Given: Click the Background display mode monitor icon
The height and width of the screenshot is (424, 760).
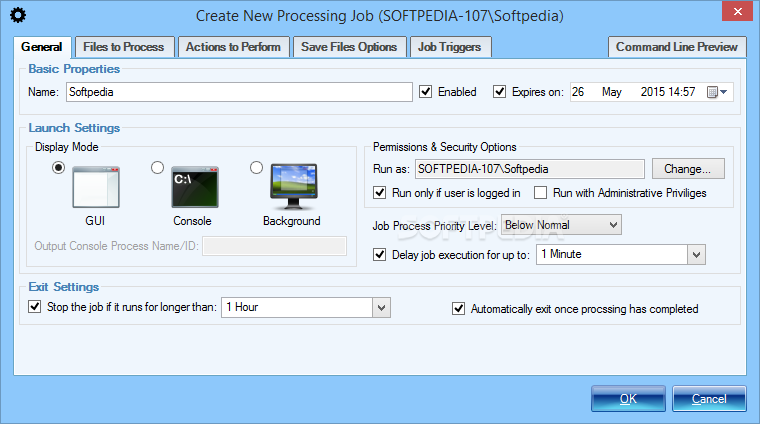Looking at the screenshot, I should (x=292, y=186).
